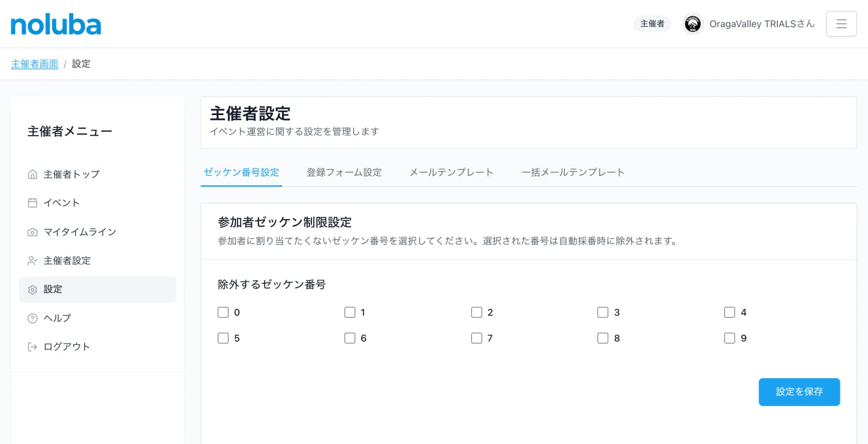This screenshot has height=444, width=868.
Task: Check the box for number 7
Action: (477, 338)
